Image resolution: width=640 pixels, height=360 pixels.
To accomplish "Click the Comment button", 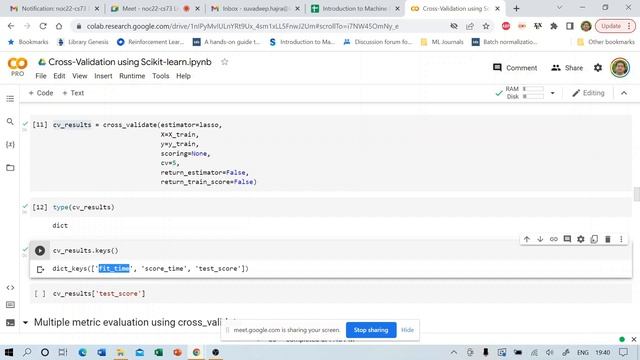I will [x=515, y=68].
